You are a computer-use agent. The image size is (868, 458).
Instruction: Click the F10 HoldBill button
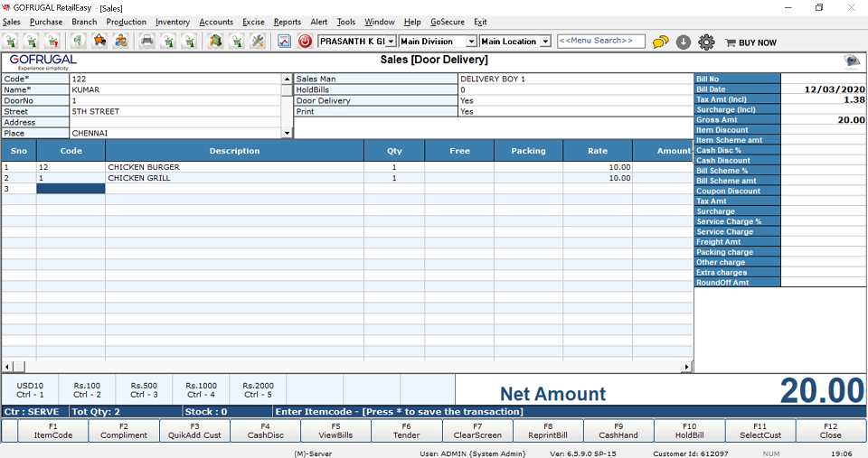click(689, 430)
